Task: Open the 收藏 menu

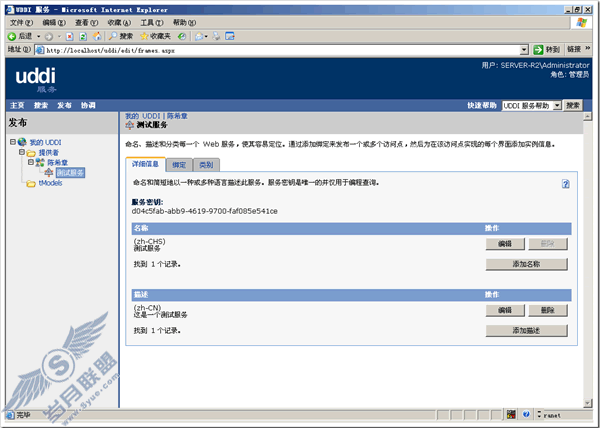Action: point(119,23)
